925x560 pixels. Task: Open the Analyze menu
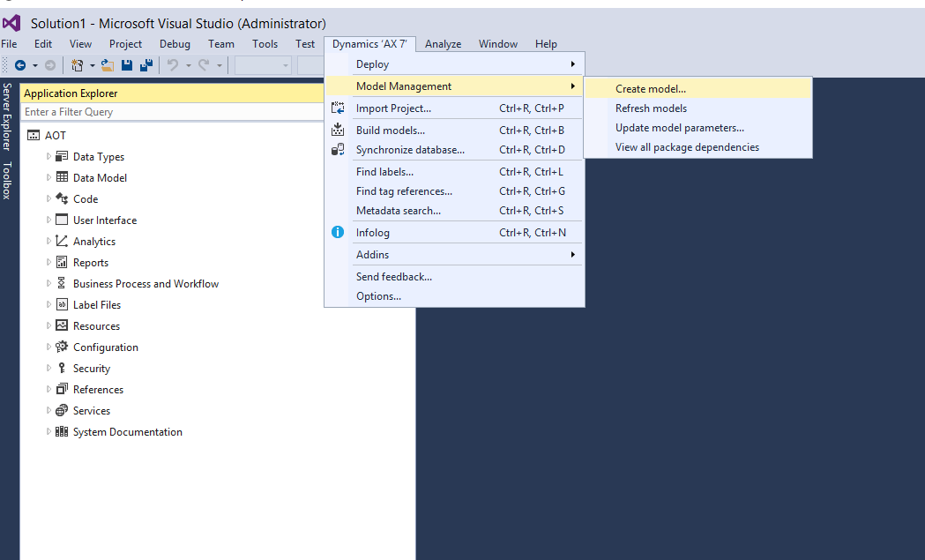444,44
